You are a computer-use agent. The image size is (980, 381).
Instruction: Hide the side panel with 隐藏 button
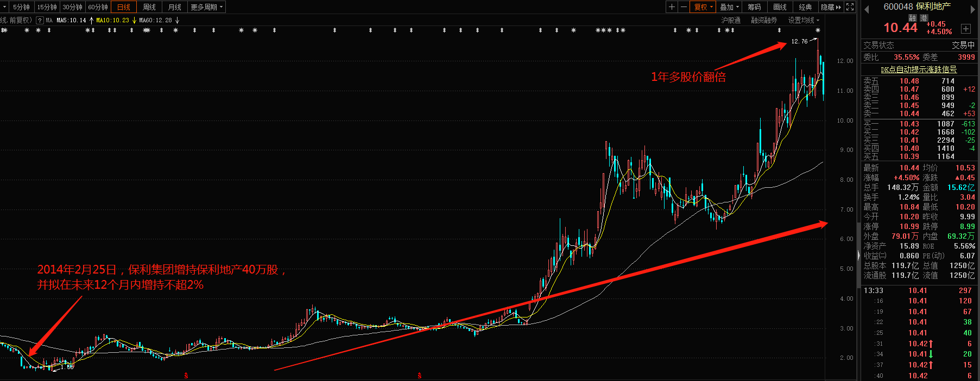click(x=831, y=7)
